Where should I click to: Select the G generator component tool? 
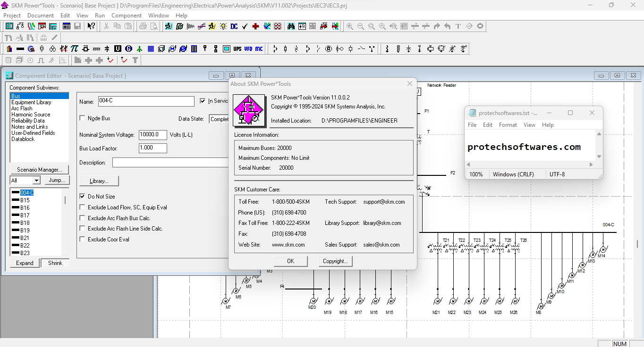click(128, 49)
